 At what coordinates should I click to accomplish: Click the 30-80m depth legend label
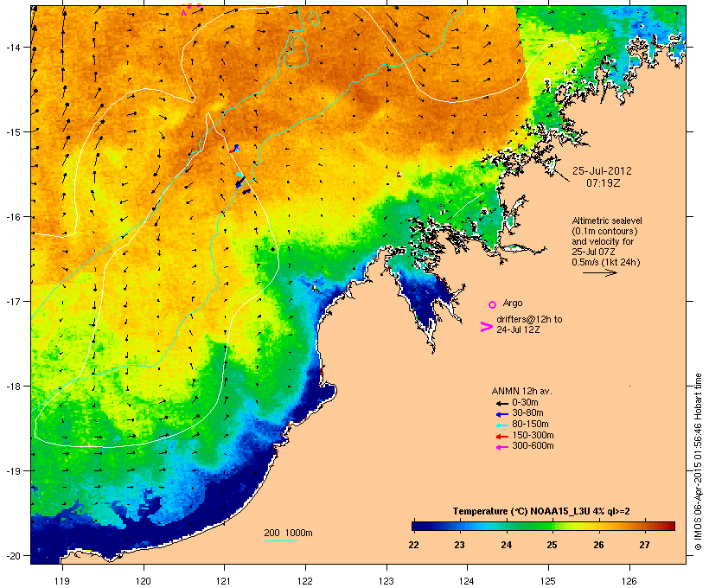coord(527,413)
